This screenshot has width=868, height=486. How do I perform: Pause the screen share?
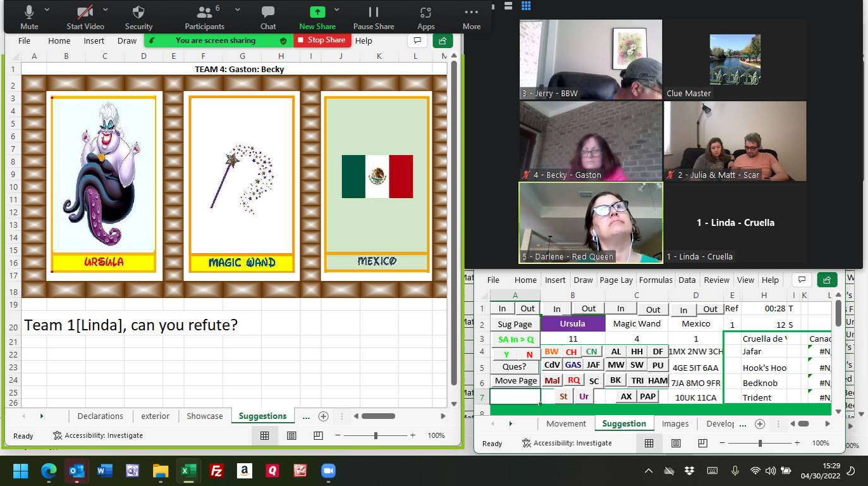coord(374,17)
